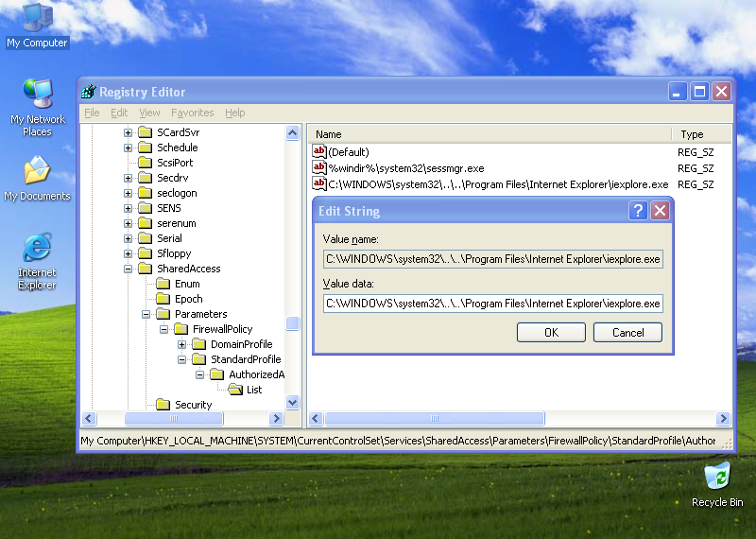Select the Sfloppy folder icon

146,253
